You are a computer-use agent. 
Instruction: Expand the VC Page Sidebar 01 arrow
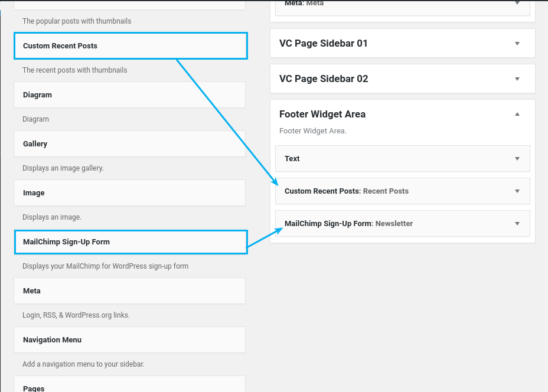click(517, 44)
